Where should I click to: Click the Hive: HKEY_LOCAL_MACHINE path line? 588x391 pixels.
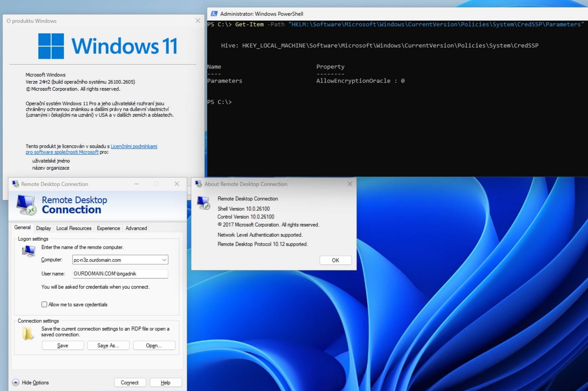[380, 46]
